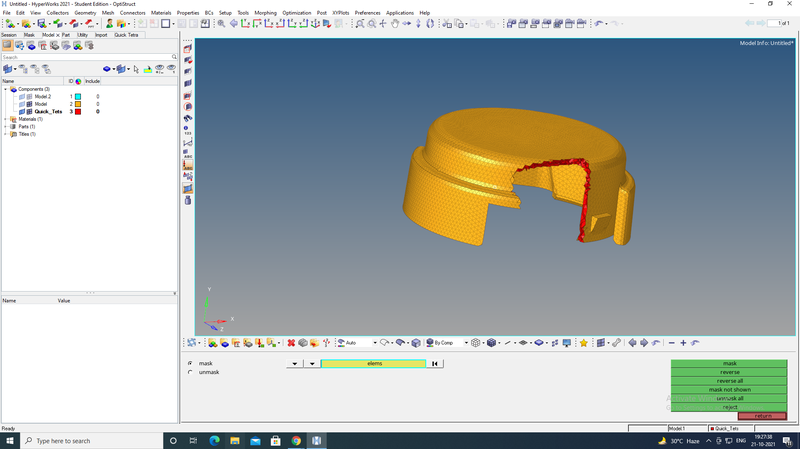The width and height of the screenshot is (800, 449).
Task: Click the pan hand icon
Action: 394,23
